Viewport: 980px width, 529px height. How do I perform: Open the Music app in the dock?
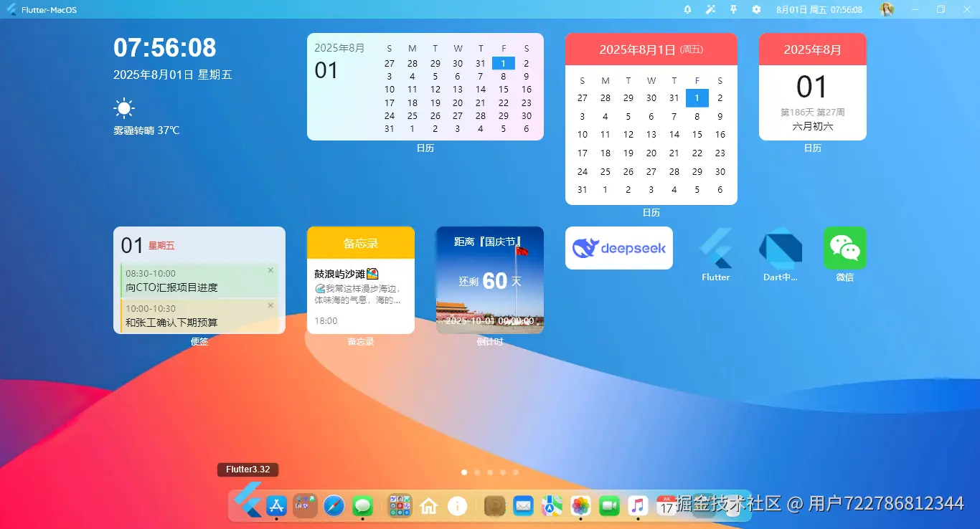tap(638, 505)
